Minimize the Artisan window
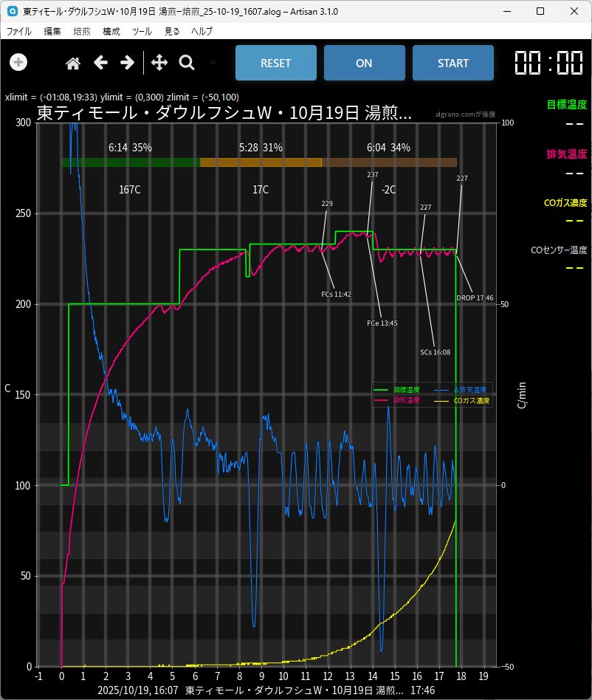This screenshot has height=700, width=592. pos(507,11)
